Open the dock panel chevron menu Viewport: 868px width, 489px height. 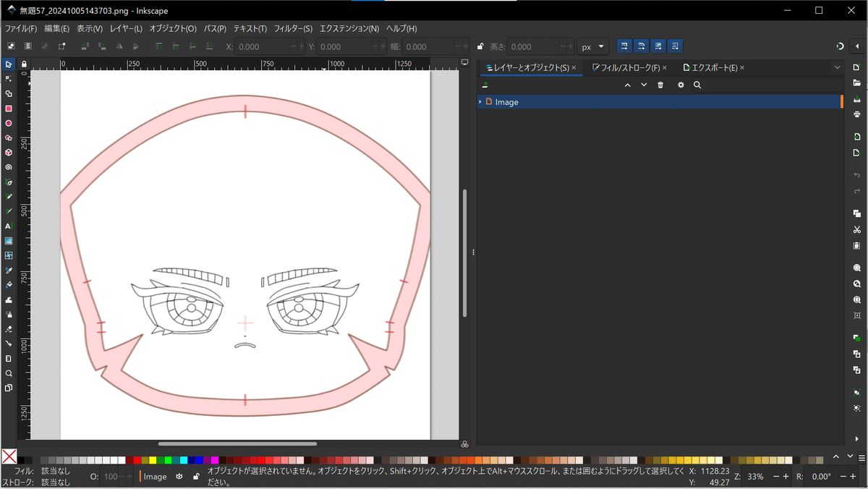pos(838,67)
